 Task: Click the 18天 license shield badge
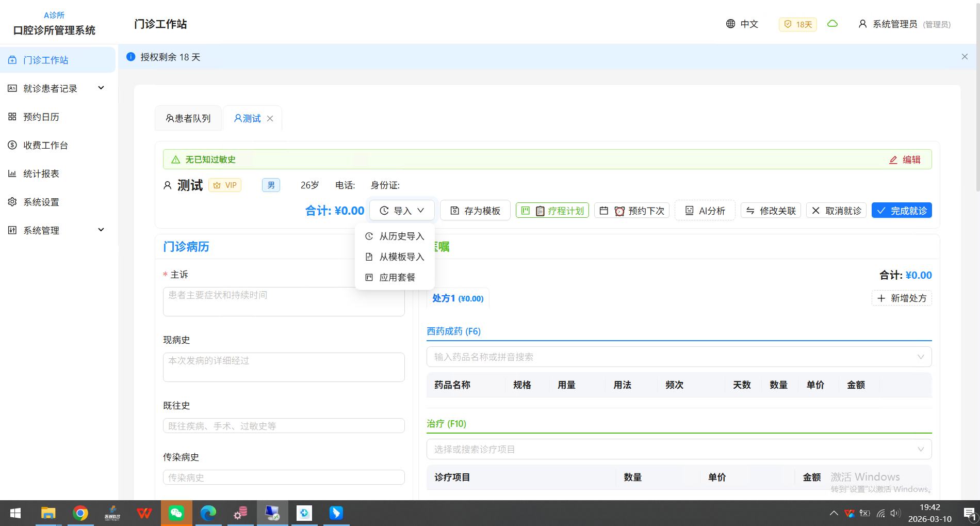797,24
